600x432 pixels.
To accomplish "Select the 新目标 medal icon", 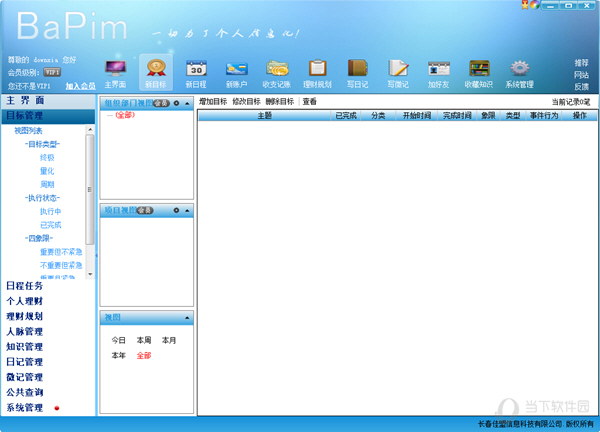I will pyautogui.click(x=156, y=68).
